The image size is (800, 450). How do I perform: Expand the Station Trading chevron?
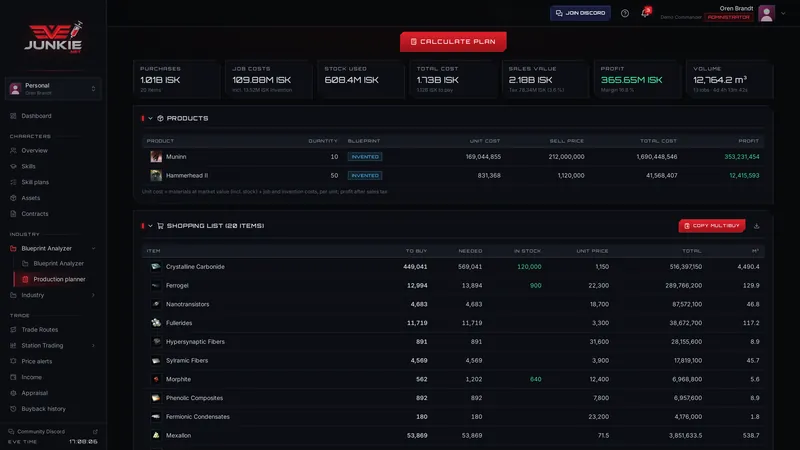[x=93, y=345]
